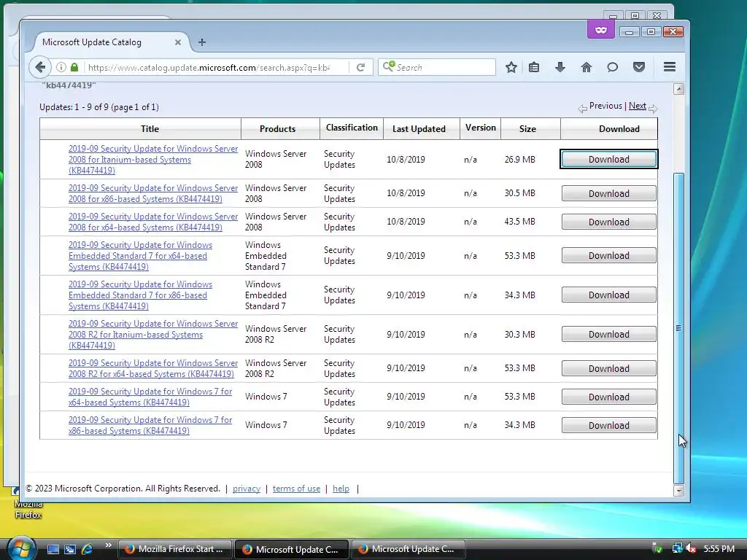Open the terms of use footer link
Image resolution: width=747 pixels, height=560 pixels.
tap(296, 489)
